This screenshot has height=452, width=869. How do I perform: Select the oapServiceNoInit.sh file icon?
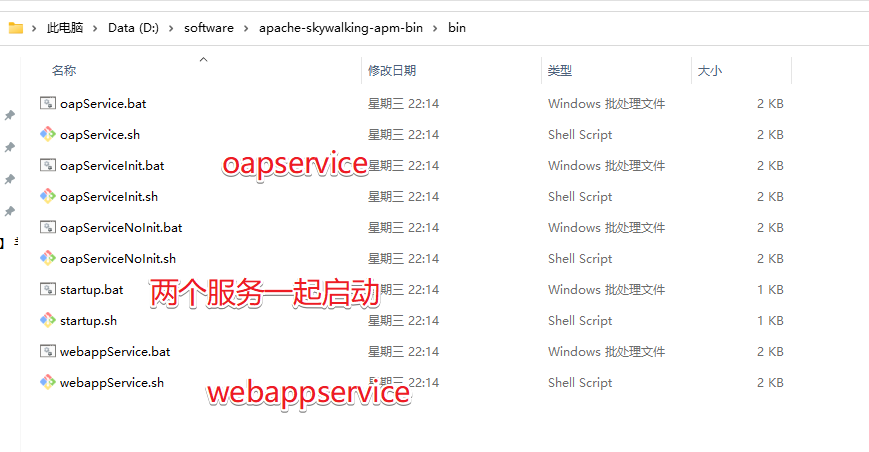[48, 258]
